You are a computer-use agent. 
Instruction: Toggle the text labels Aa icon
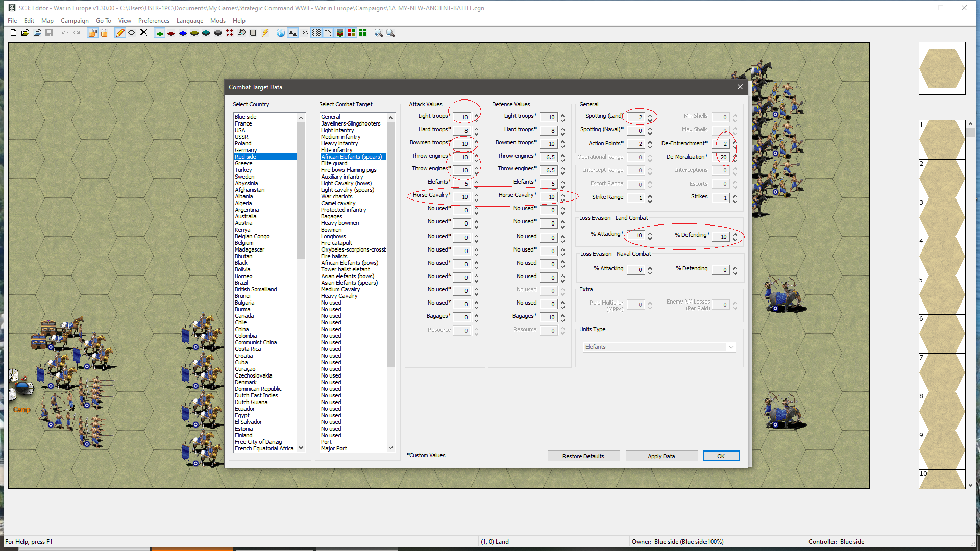(x=292, y=33)
